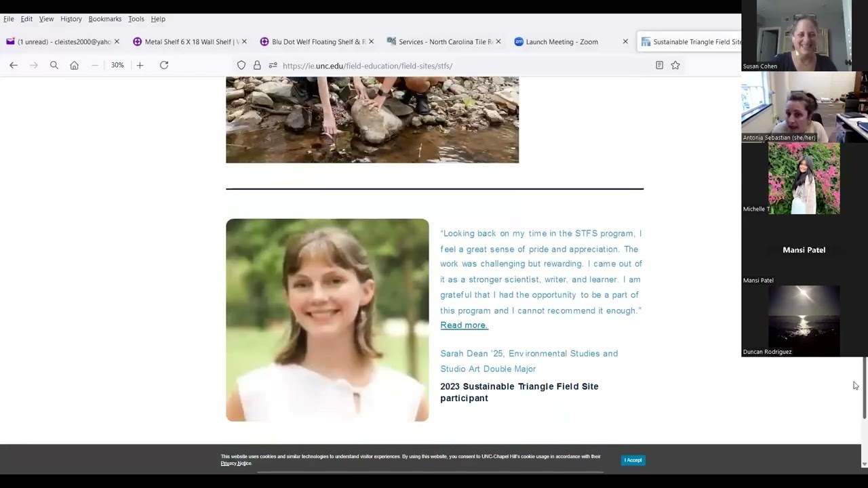This screenshot has width=868, height=488.
Task: View site security padlock info
Action: [257, 66]
